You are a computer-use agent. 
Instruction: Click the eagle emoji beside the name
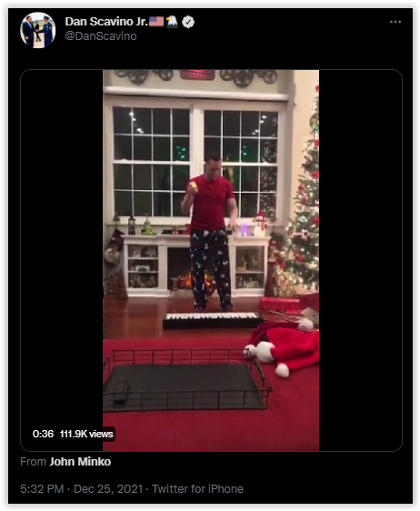[x=172, y=22]
